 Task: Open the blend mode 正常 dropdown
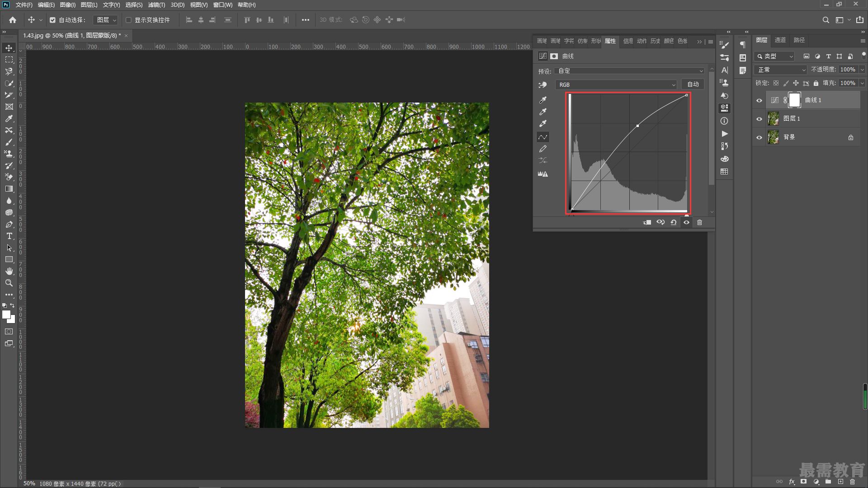point(781,70)
